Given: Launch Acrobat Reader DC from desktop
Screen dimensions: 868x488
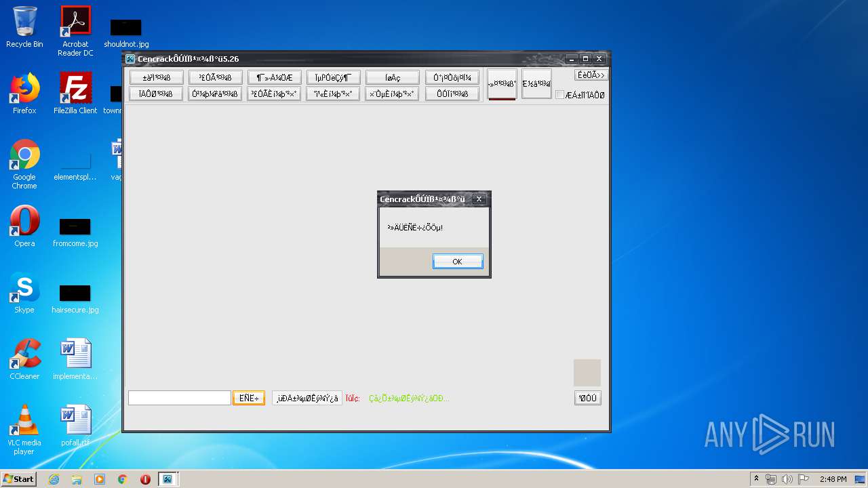Looking at the screenshot, I should [x=75, y=31].
